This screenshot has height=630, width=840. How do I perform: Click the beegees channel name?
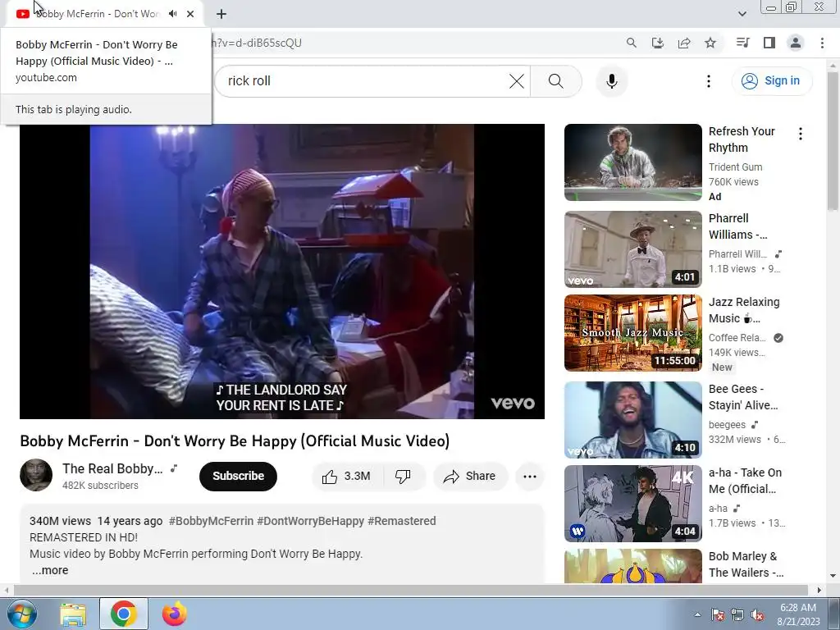pos(727,424)
